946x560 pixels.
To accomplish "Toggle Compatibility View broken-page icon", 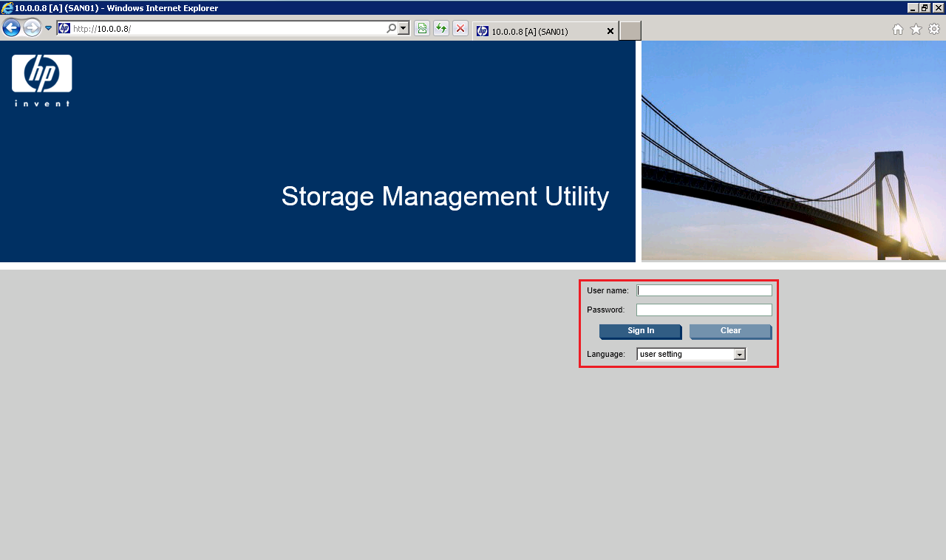I will (x=422, y=29).
